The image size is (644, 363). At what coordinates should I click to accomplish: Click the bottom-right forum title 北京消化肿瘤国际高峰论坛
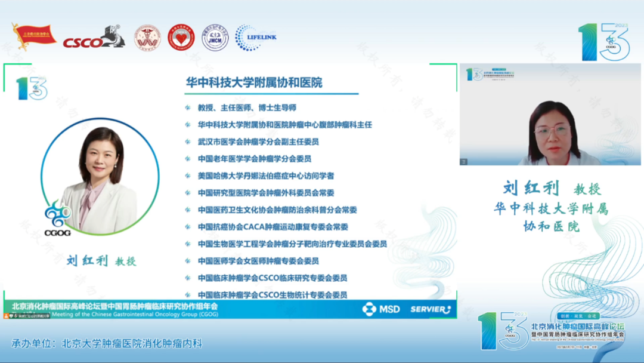pyautogui.click(x=578, y=327)
